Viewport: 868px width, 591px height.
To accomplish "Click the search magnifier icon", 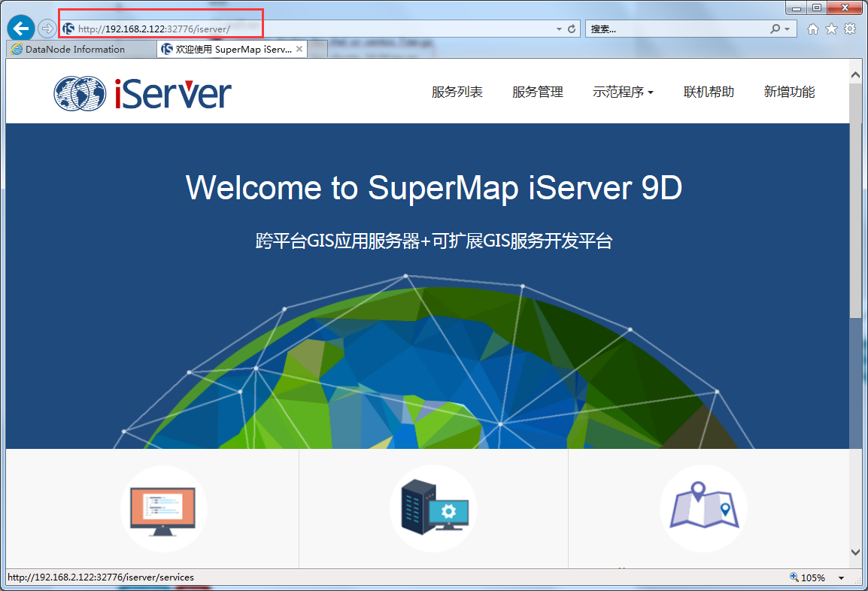I will tap(775, 29).
